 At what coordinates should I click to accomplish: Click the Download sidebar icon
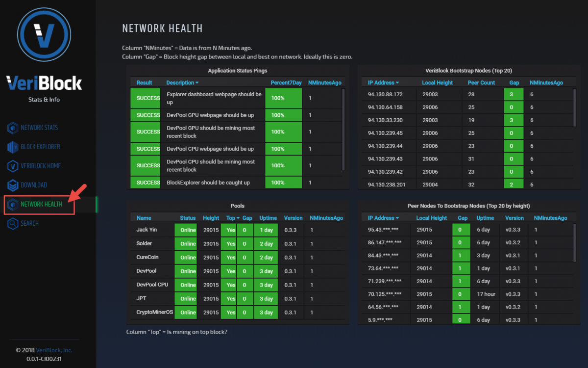point(13,185)
